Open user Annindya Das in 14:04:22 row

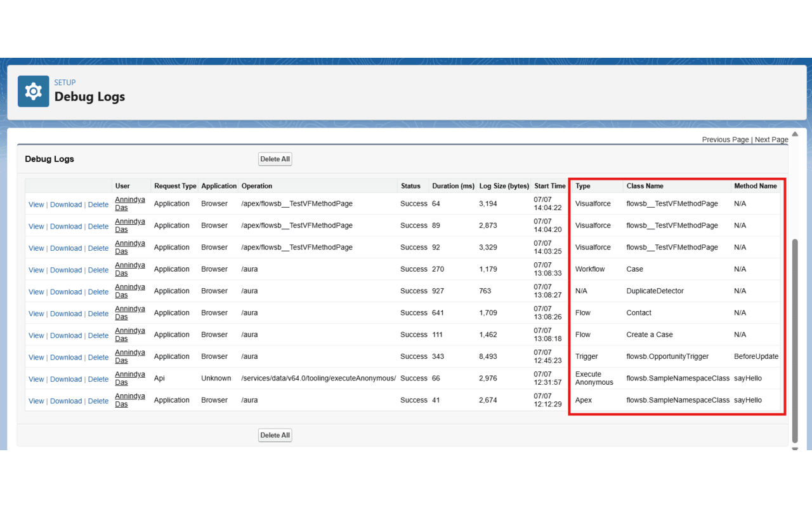tap(130, 204)
